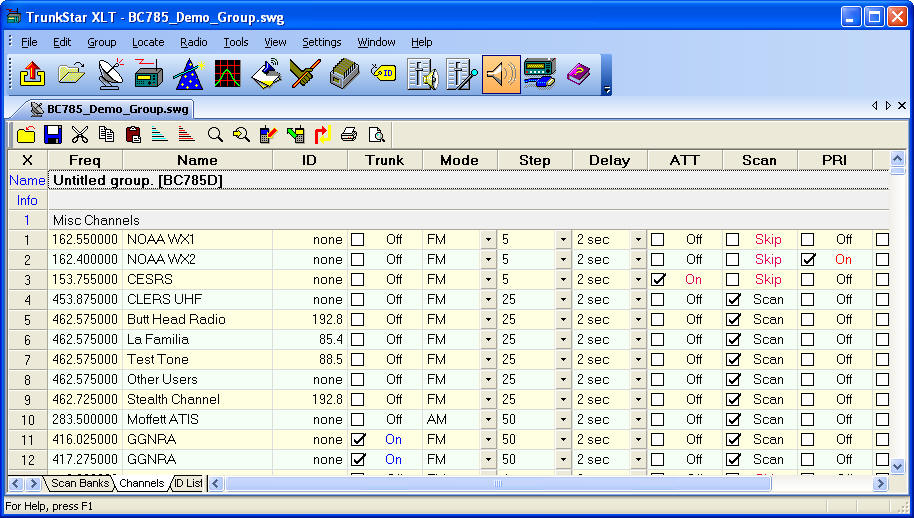This screenshot has height=518, width=914.
Task: Open the Radio menu
Action: [194, 42]
